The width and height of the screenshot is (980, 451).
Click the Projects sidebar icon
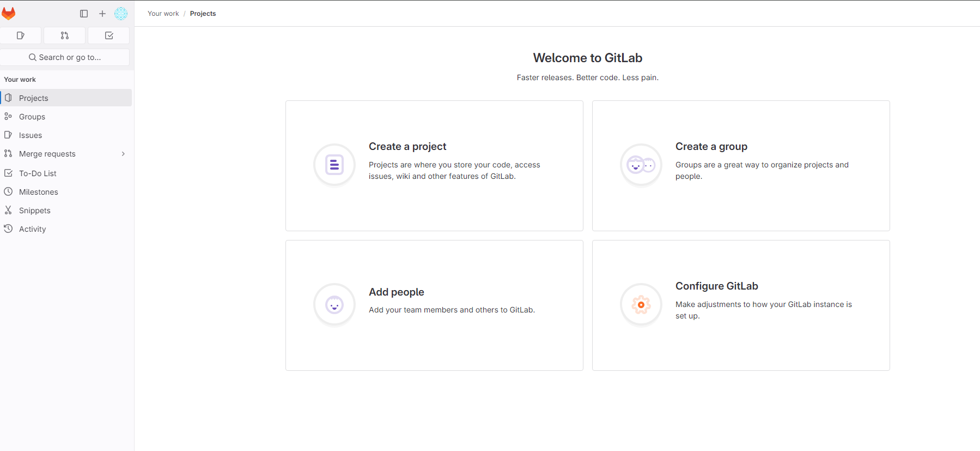8,98
